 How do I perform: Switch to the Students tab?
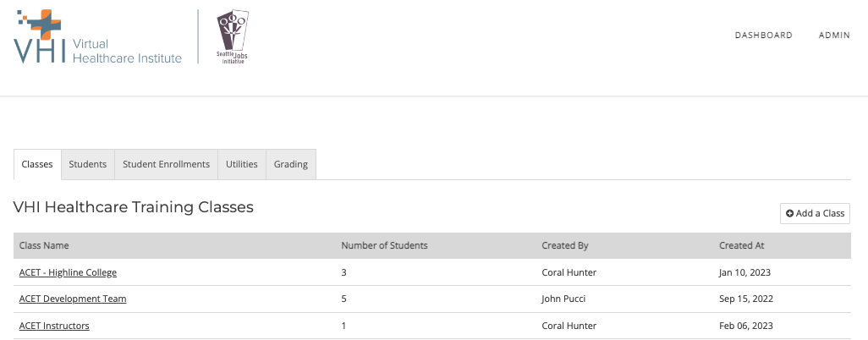click(87, 164)
